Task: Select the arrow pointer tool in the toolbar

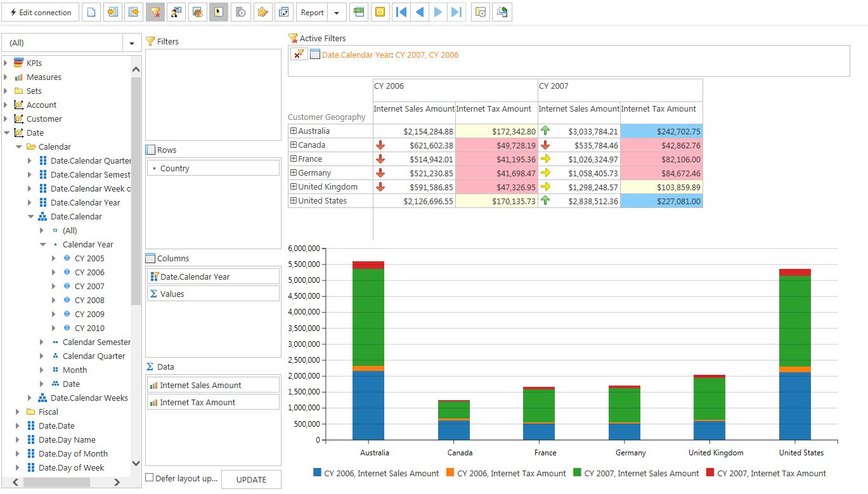Action: [218, 11]
